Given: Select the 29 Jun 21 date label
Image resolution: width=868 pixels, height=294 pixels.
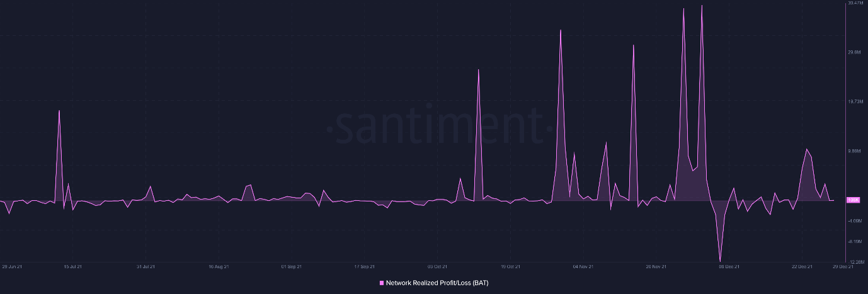Looking at the screenshot, I should [x=13, y=266].
